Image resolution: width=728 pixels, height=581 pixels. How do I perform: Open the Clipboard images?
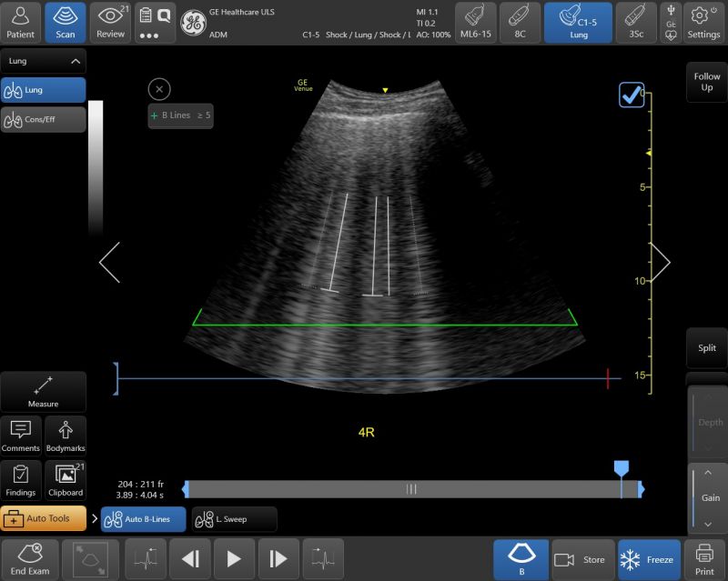tap(66, 480)
